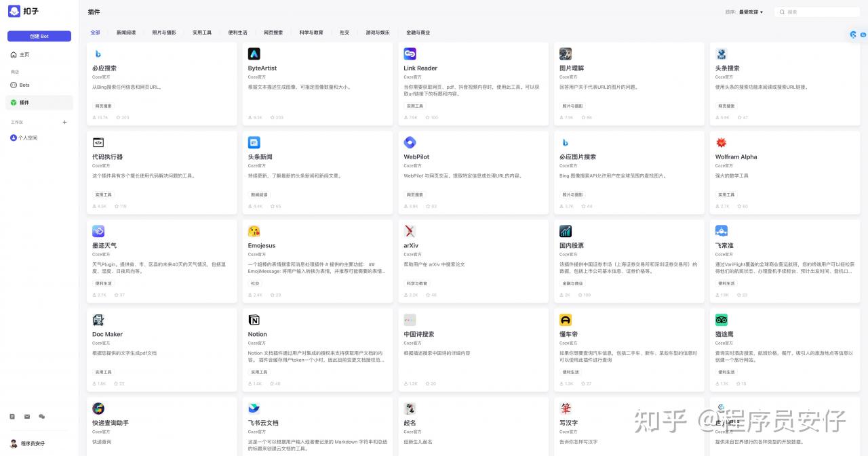Image resolution: width=868 pixels, height=456 pixels.
Task: Click the Doc Maker plugin icon
Action: point(98,320)
